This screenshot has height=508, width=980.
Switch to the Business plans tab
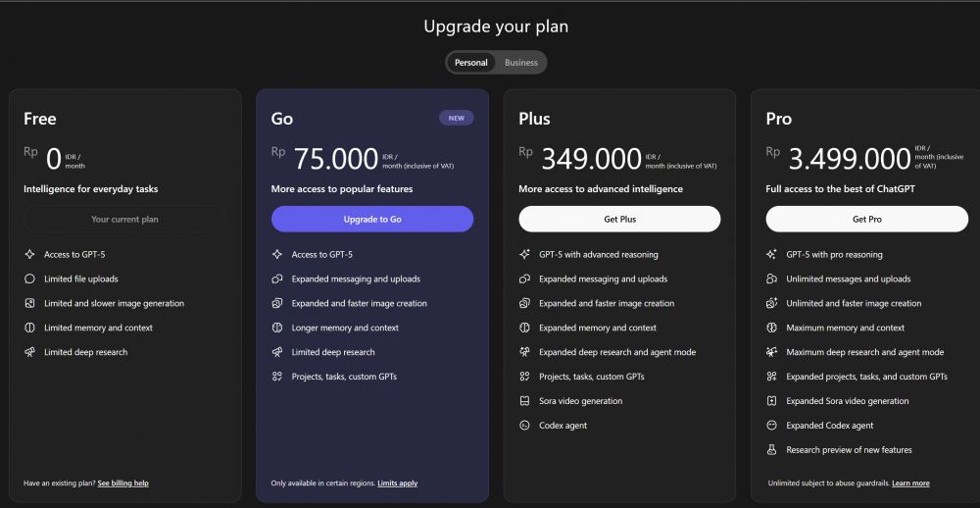click(x=521, y=63)
